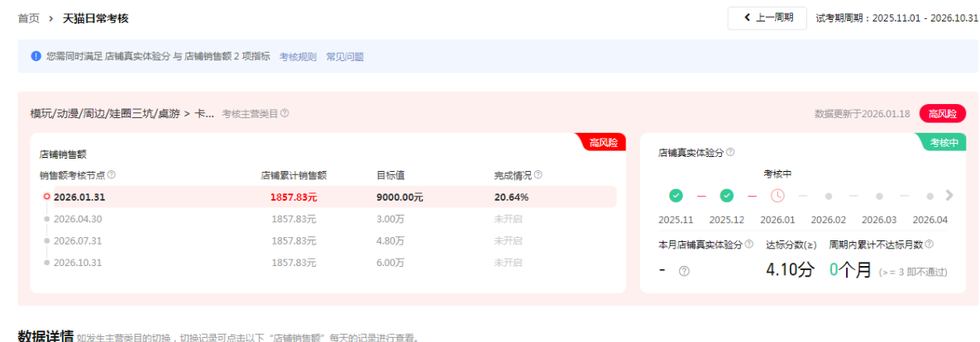Click the category path 模玩/动漫/周边/娃圈三坑/桌游
Image resolution: width=980 pixels, height=342 pixels.
[x=105, y=113]
